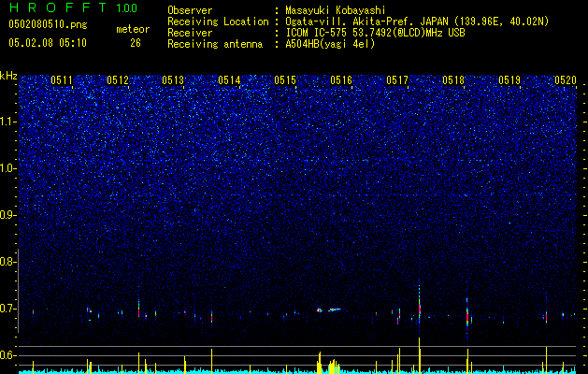Click the 0518 time marker
This screenshot has height=374, width=588.
coord(453,80)
